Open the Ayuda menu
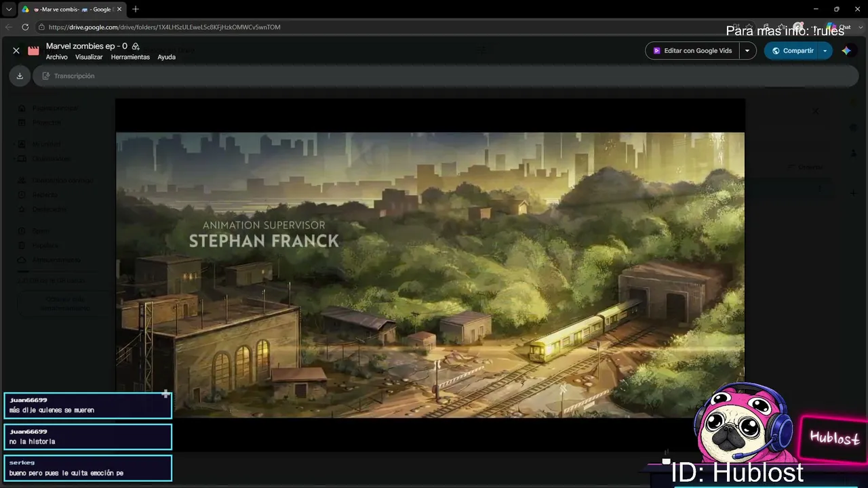This screenshot has width=868, height=488. point(167,58)
